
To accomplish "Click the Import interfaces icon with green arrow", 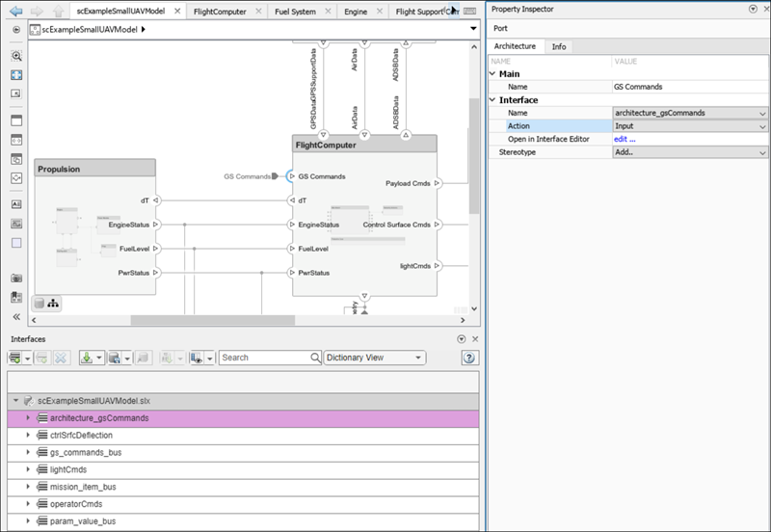I will point(86,358).
